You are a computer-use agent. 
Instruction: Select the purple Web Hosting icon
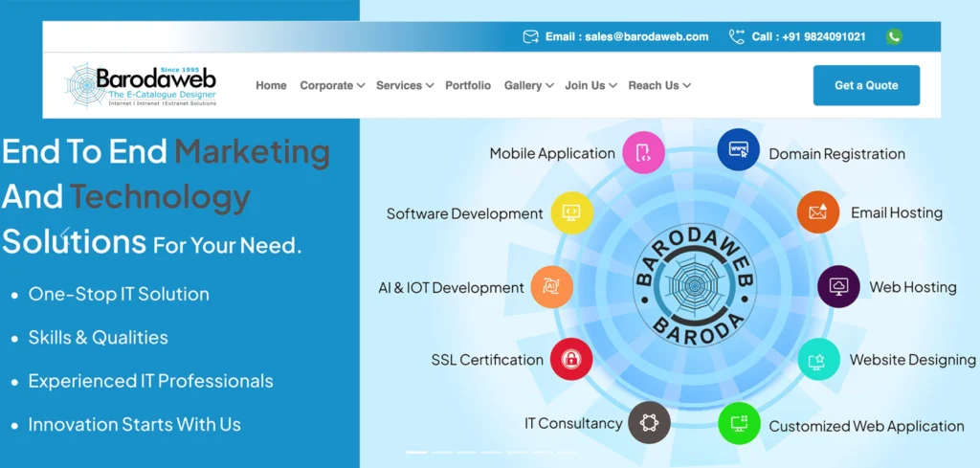click(838, 286)
